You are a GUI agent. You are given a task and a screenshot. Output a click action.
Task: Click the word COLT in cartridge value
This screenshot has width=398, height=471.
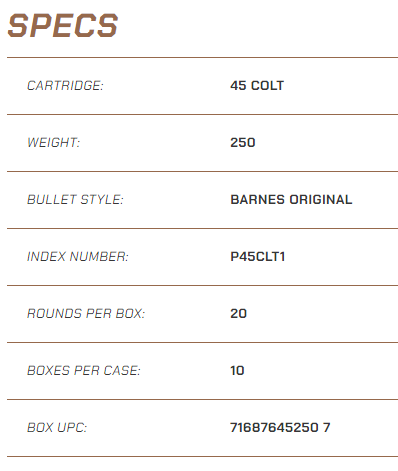click(x=267, y=86)
